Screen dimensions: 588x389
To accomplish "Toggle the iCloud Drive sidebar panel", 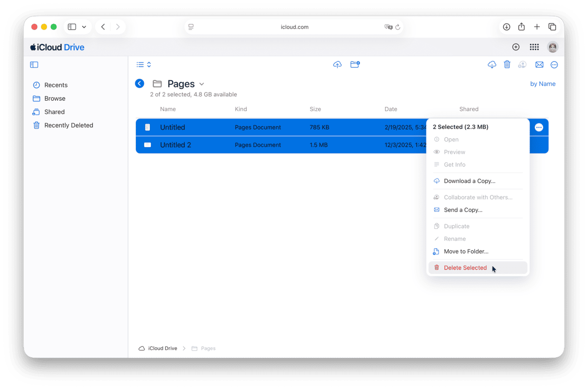I will pos(34,64).
